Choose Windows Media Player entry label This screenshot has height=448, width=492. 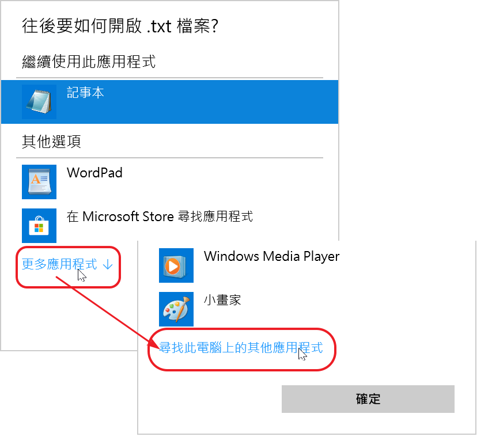click(x=272, y=257)
